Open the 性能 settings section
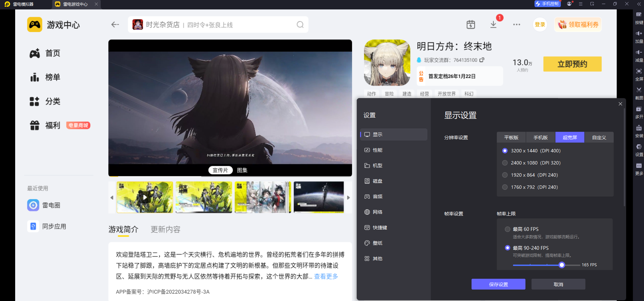The height and width of the screenshot is (301, 644). 377,150
